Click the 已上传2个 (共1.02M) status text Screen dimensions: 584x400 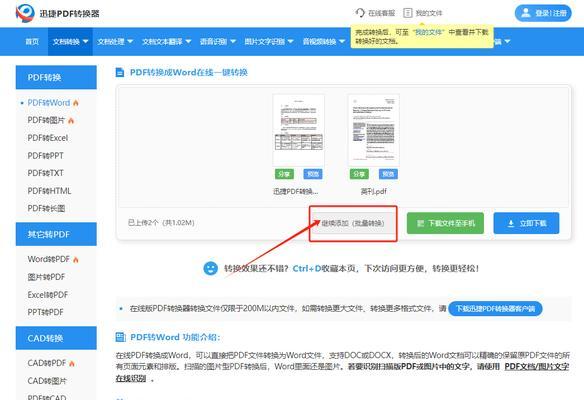[x=161, y=223]
